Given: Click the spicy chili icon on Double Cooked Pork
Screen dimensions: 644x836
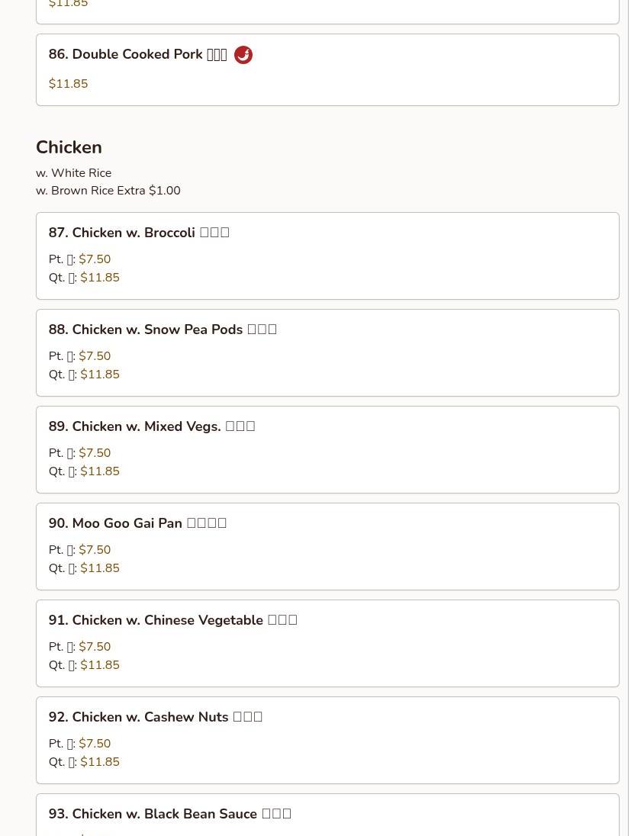Looking at the screenshot, I should 243,55.
